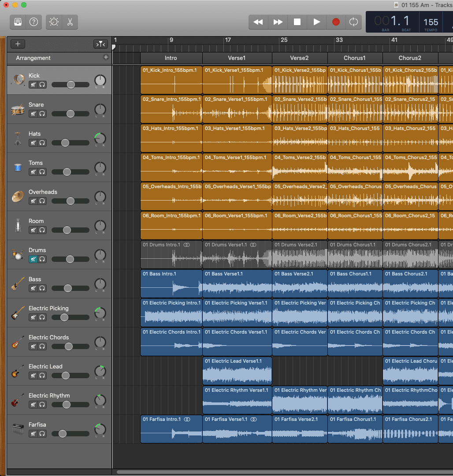
Task: Mute the Kick track
Action: coord(33,85)
